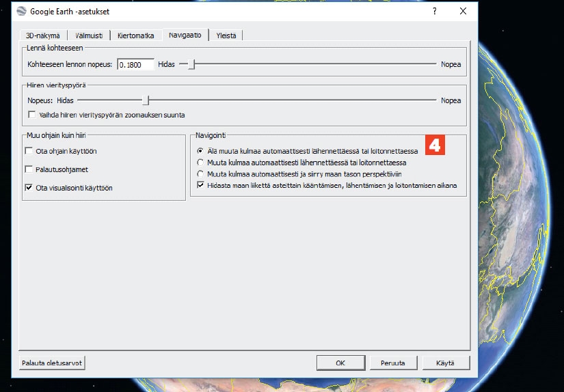Enable Vaihda hiiren vierityspyörän zoomauksen suunta
564x392 pixels.
pos(31,115)
